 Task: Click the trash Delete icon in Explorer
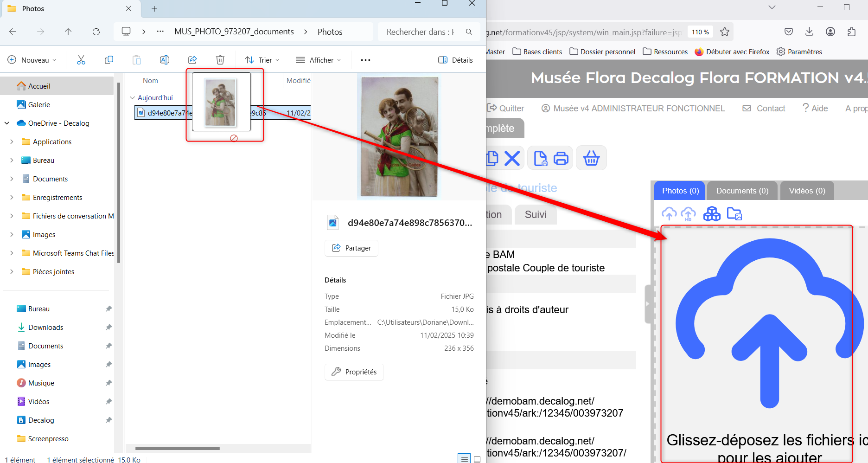220,60
